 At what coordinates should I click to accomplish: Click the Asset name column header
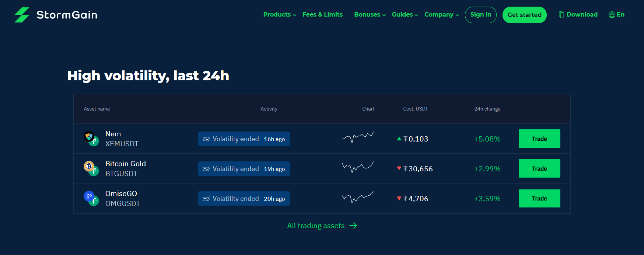tap(97, 109)
